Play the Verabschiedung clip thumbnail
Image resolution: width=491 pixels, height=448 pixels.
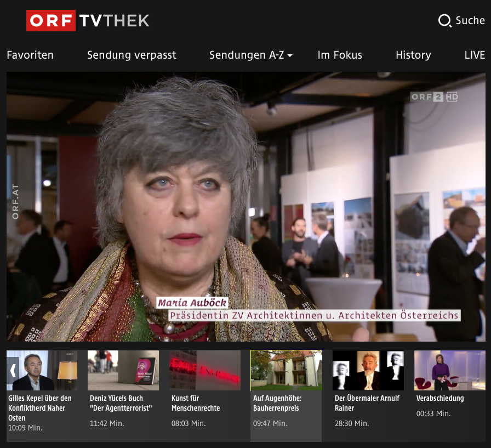(449, 371)
